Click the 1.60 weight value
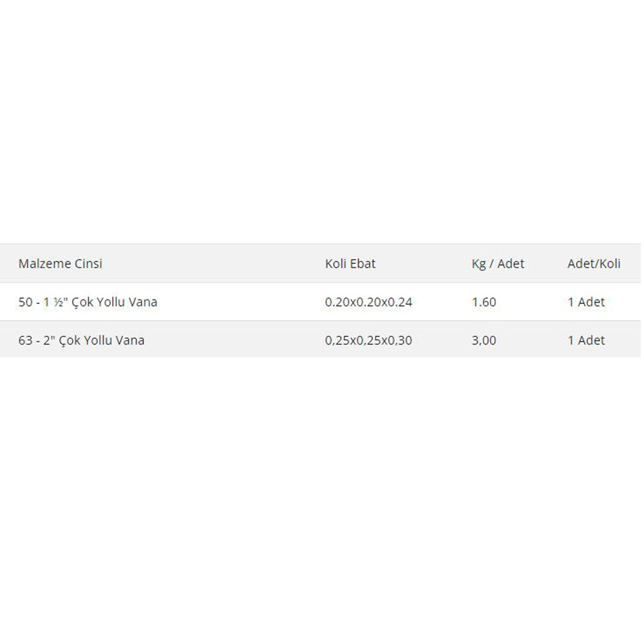 point(484,302)
